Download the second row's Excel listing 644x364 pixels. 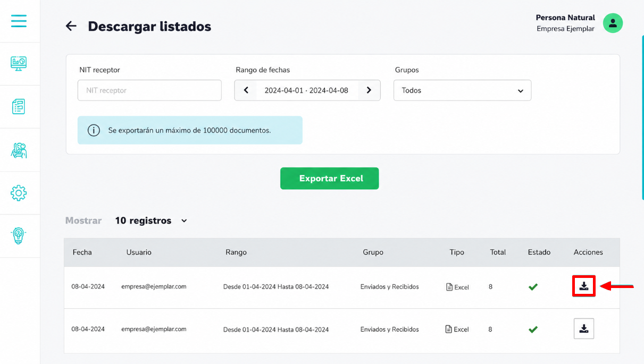[x=584, y=328]
